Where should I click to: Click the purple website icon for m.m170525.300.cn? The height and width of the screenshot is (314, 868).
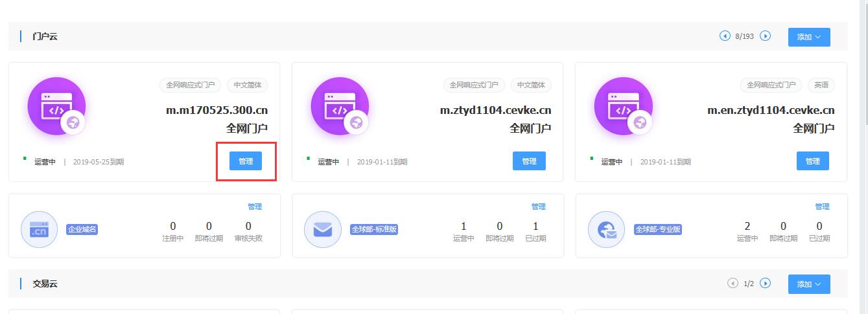[x=56, y=106]
